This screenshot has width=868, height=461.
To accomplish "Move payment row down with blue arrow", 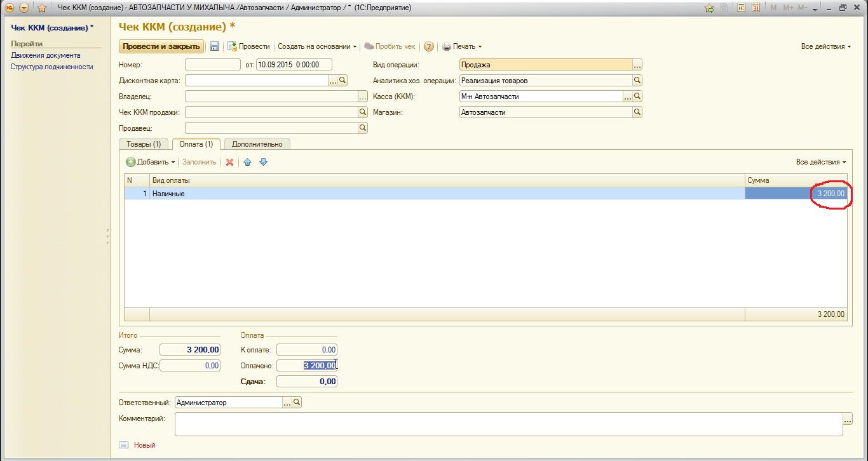I will (263, 162).
